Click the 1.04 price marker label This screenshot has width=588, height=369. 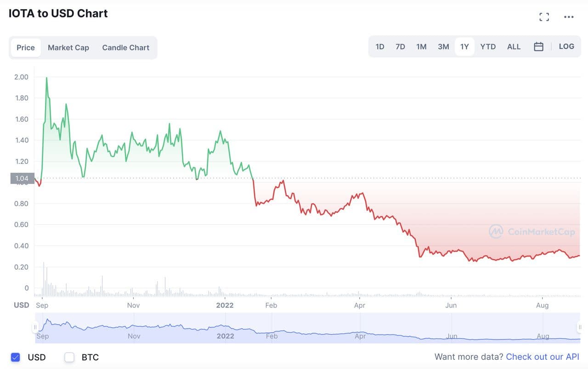(22, 179)
